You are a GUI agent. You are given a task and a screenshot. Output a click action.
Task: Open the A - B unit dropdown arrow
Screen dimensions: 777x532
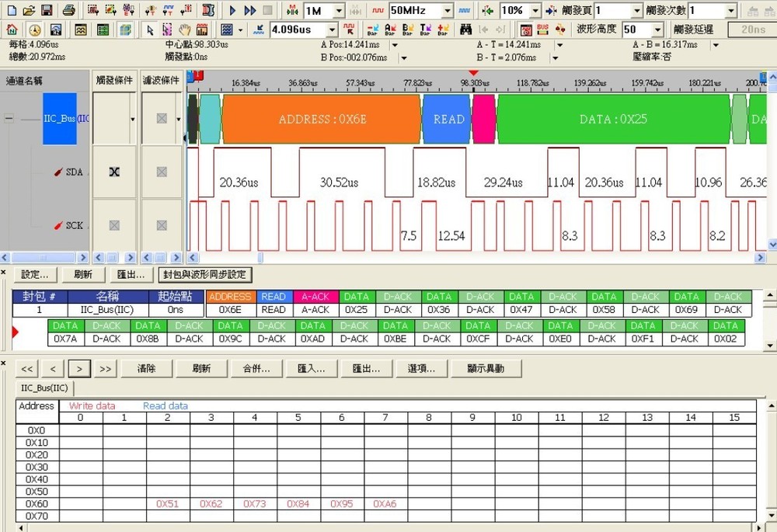pos(716,45)
